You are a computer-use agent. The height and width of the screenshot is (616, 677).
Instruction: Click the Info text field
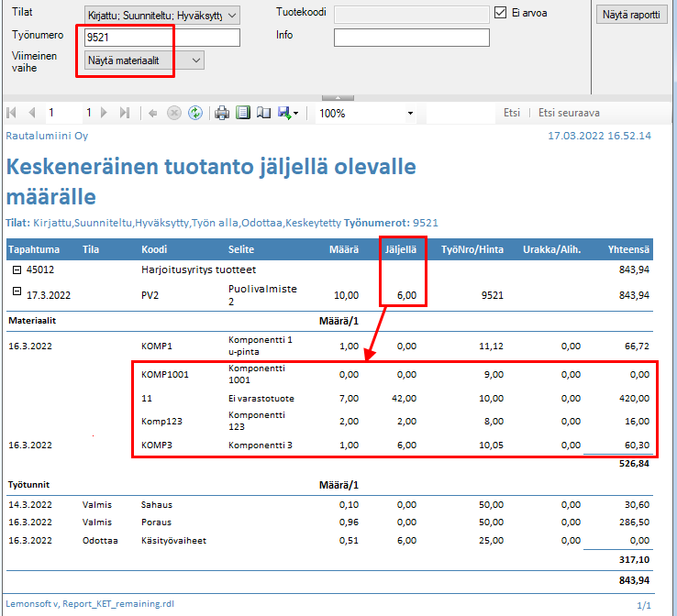(x=411, y=38)
